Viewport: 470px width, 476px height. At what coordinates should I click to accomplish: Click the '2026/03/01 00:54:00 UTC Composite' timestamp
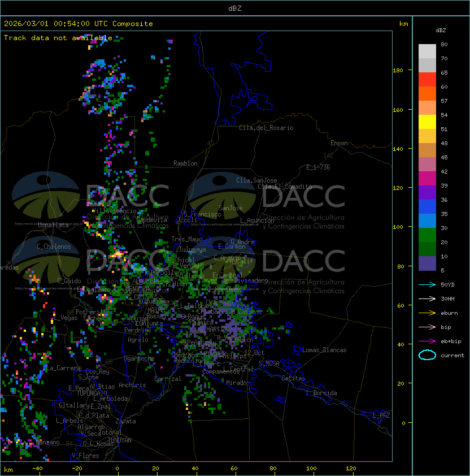click(79, 24)
